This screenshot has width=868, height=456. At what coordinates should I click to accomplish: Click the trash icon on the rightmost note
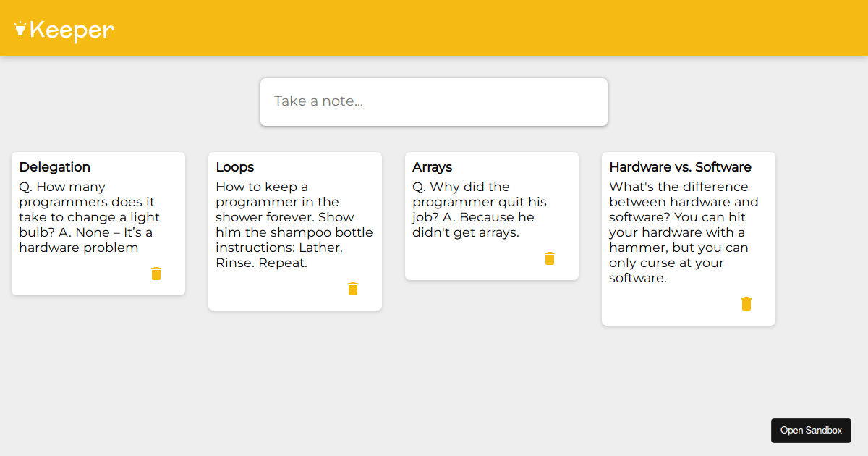(x=746, y=304)
